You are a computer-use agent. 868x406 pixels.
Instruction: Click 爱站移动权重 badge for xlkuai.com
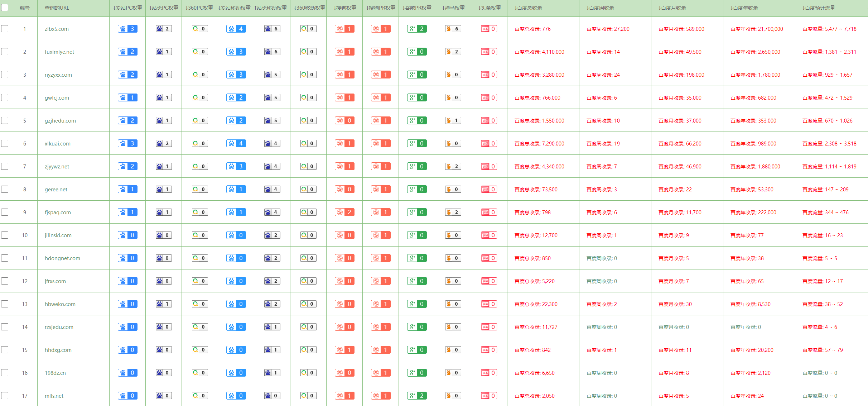(236, 143)
